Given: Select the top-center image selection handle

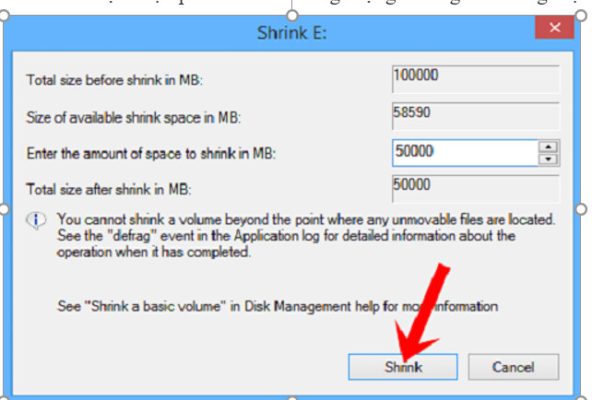Looking at the screenshot, I should [x=292, y=15].
